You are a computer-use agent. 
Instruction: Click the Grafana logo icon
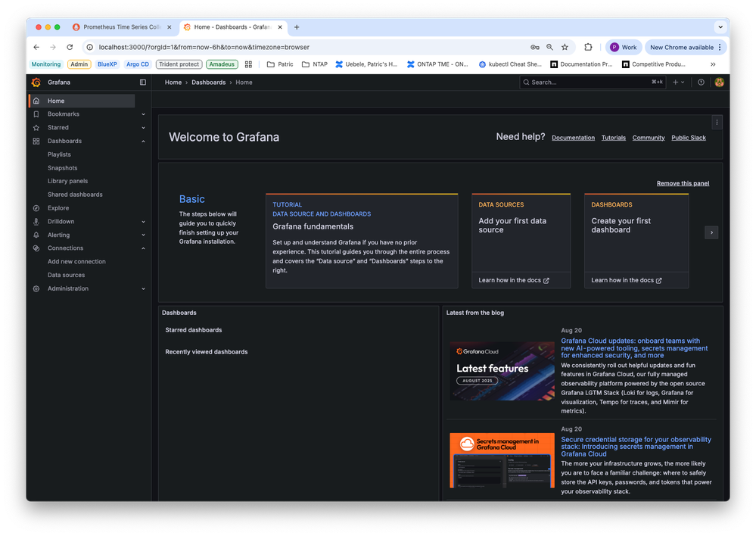click(x=36, y=83)
